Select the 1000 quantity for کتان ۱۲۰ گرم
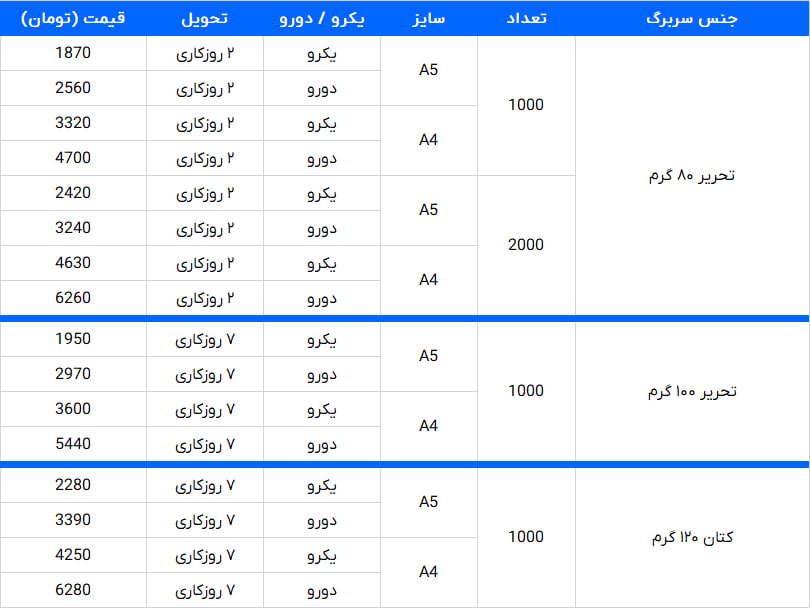This screenshot has width=810, height=608. [526, 537]
